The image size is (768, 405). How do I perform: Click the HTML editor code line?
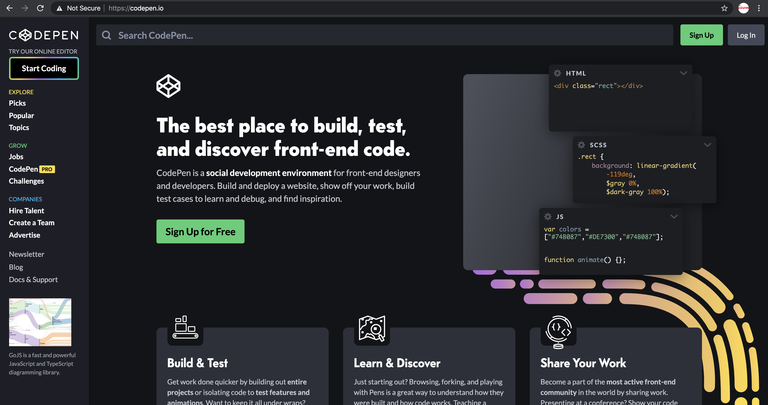pyautogui.click(x=598, y=86)
